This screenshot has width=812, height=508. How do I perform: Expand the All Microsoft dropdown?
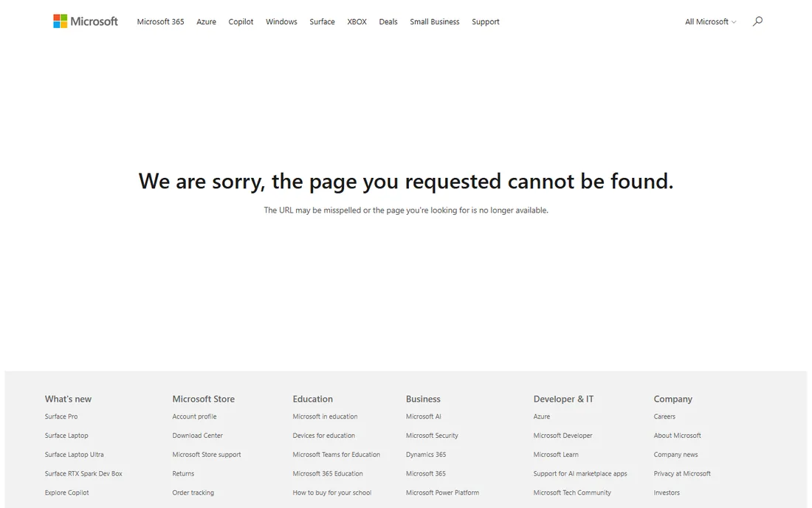coord(710,21)
